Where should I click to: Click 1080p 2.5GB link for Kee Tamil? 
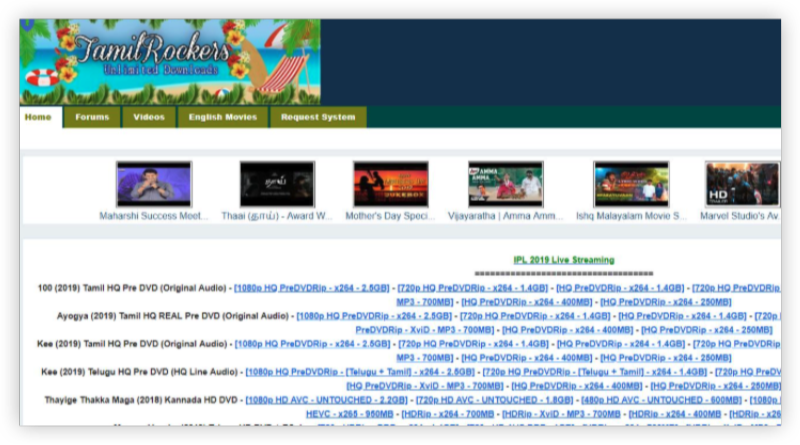(312, 344)
